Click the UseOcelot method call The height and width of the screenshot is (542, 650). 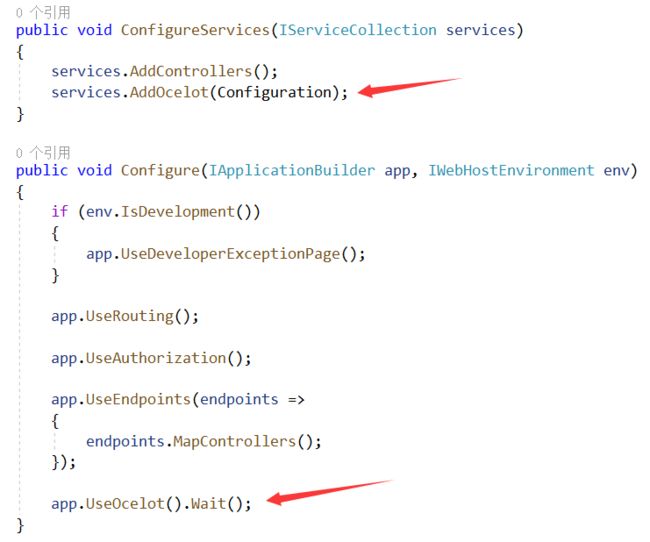point(125,504)
